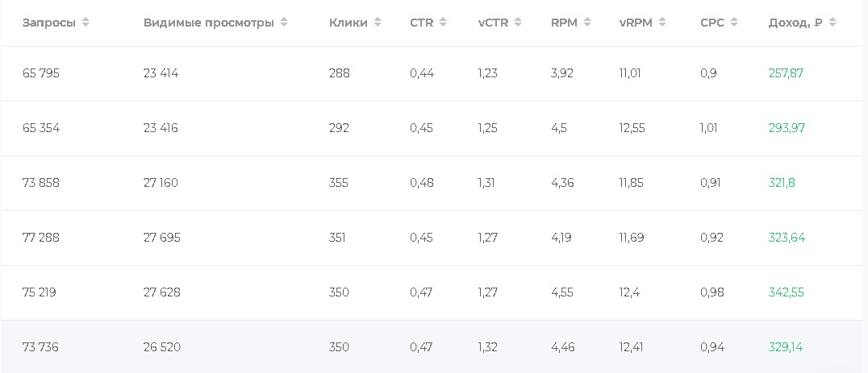Click the sort icon next to Запросы
Image resolution: width=868 pixels, height=373 pixels.
[86, 23]
